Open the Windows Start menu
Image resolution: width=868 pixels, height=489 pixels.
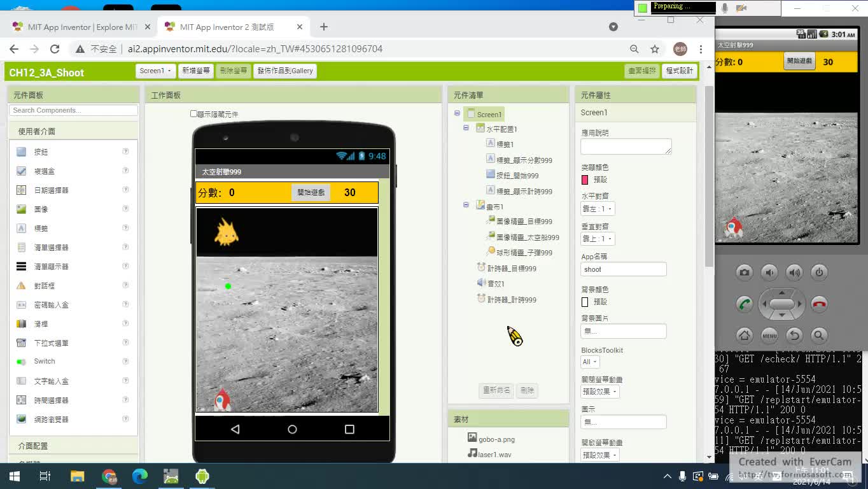coord(14,476)
